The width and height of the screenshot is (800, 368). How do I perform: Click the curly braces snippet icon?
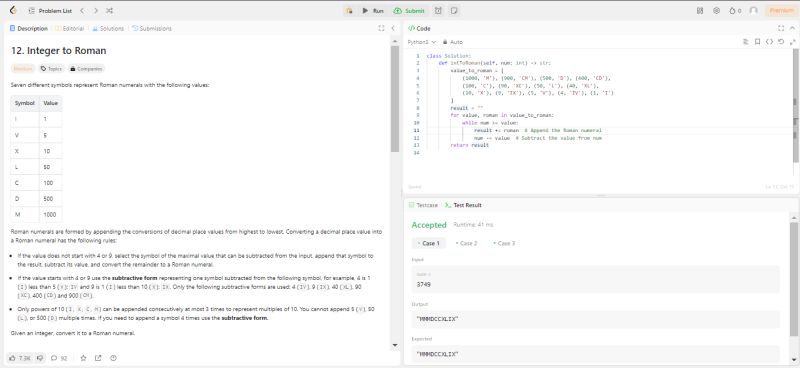tap(769, 42)
